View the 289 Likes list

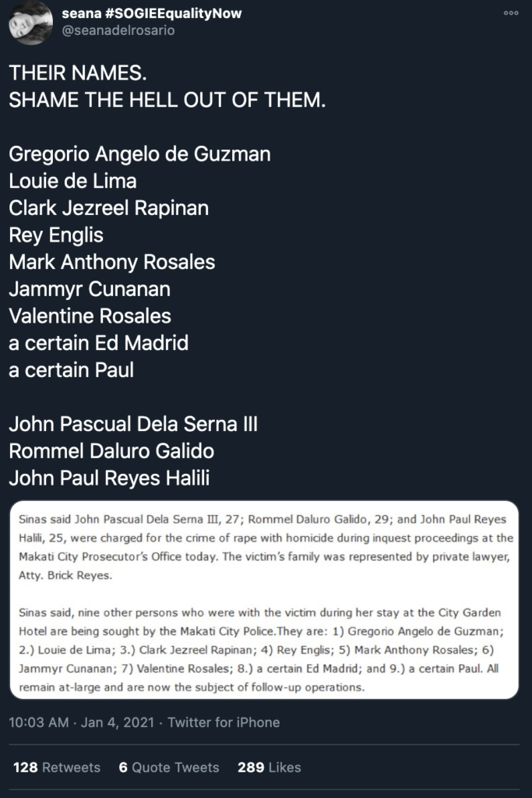tap(269, 768)
